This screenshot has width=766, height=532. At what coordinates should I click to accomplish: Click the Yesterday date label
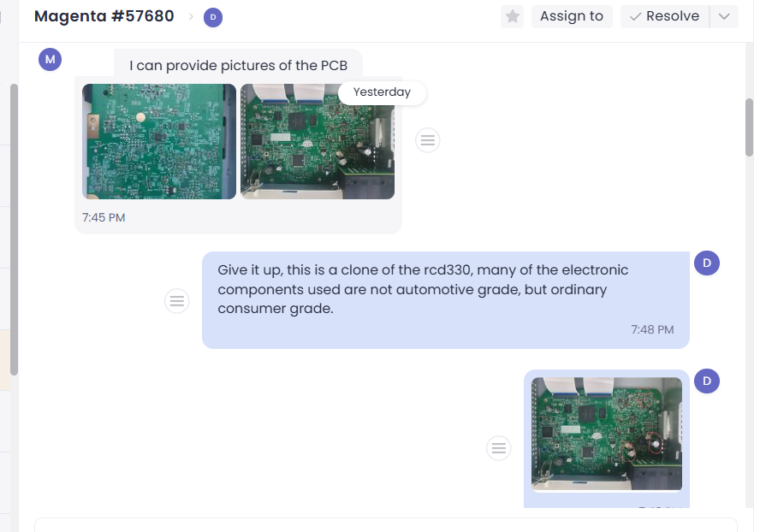click(382, 92)
